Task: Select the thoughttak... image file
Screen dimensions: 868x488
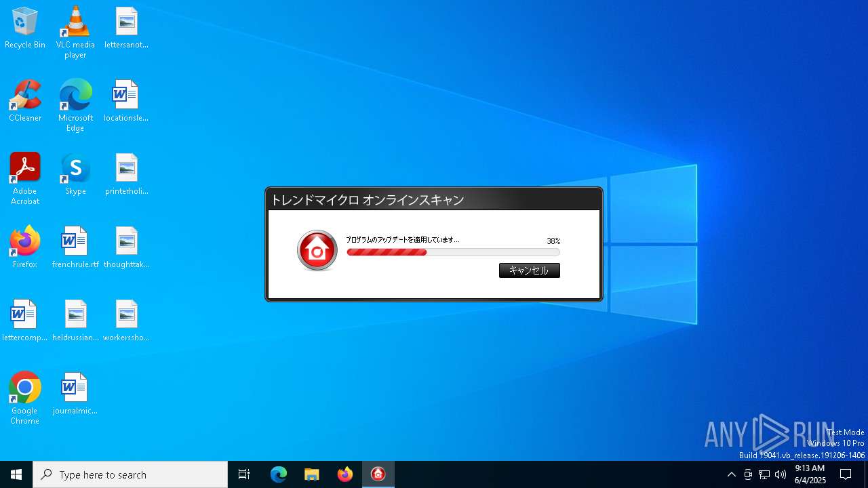Action: click(x=126, y=247)
